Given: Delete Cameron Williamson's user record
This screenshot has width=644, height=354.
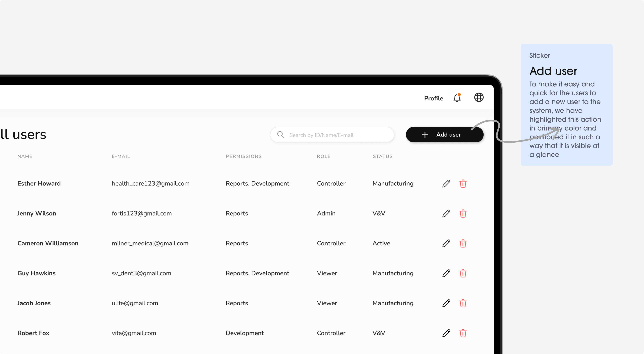Looking at the screenshot, I should pos(463,243).
